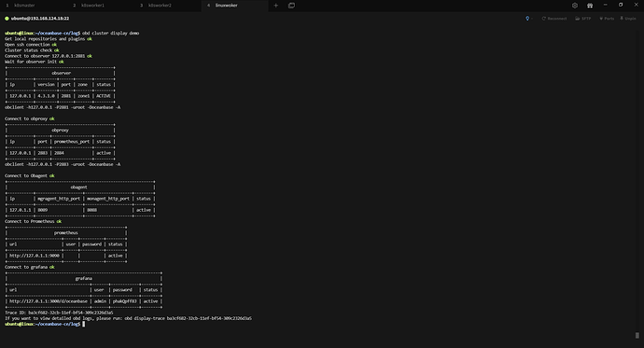Click the ubuntu@192.168.124.18:22 session label
644x348 pixels.
tap(40, 19)
